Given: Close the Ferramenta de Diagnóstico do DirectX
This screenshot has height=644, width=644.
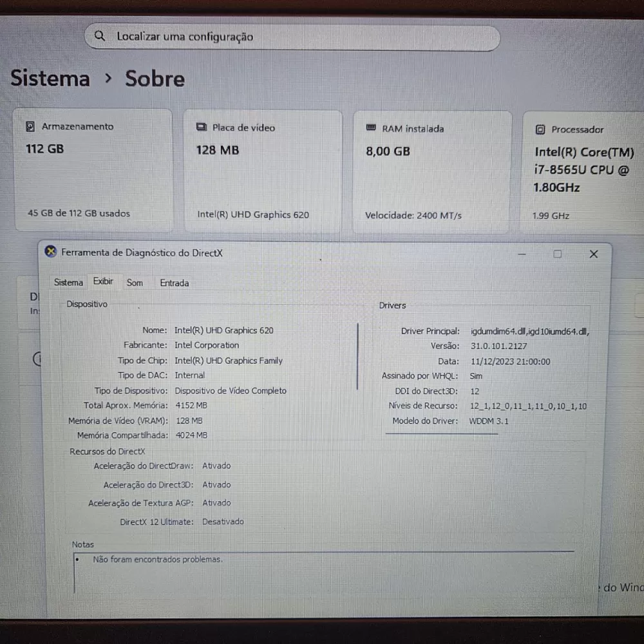Looking at the screenshot, I should point(593,254).
